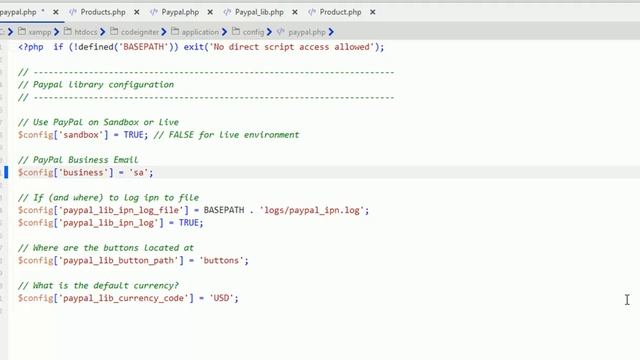The height and width of the screenshot is (360, 640).
Task: Click the application breadcrumb folder icon
Action: 175,31
